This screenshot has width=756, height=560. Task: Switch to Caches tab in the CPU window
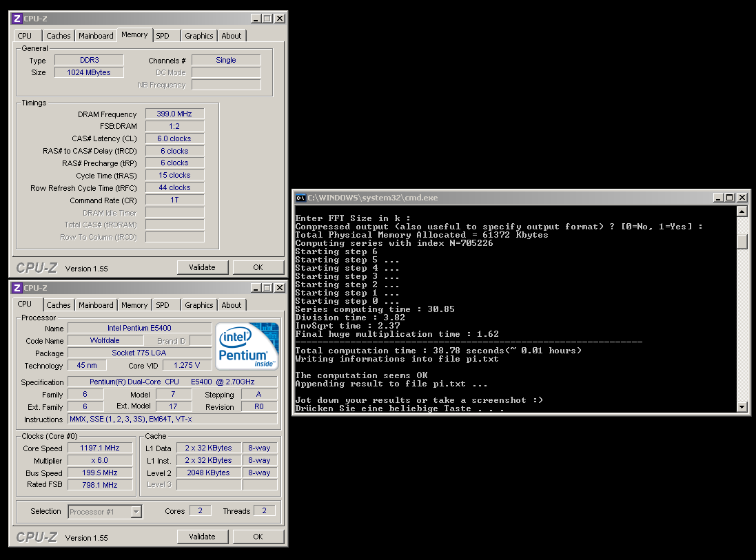pos(59,305)
